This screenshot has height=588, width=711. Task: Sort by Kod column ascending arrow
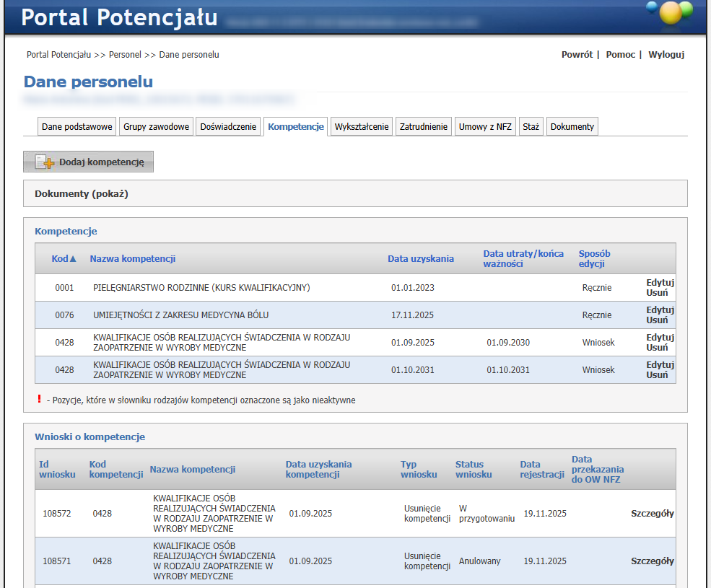click(72, 259)
